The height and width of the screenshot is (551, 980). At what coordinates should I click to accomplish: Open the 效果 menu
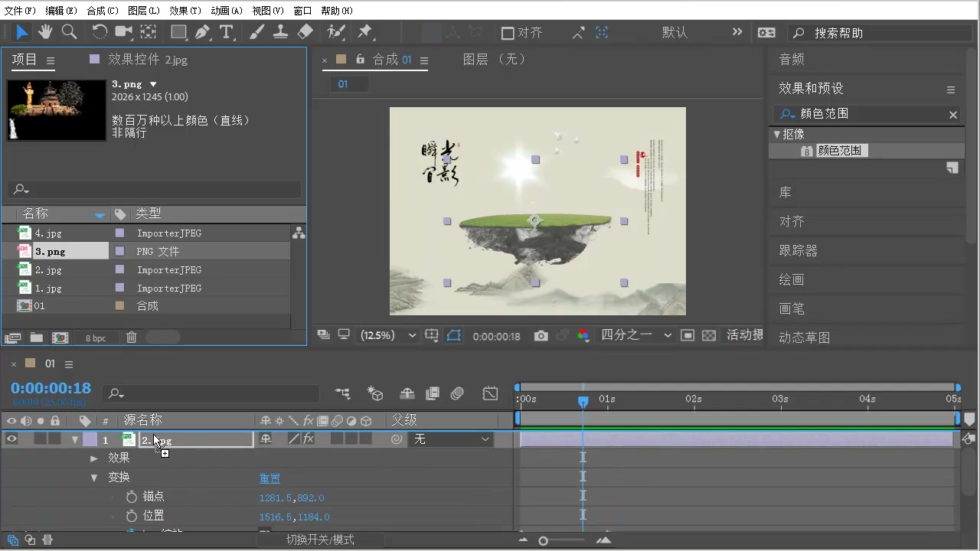tap(185, 11)
